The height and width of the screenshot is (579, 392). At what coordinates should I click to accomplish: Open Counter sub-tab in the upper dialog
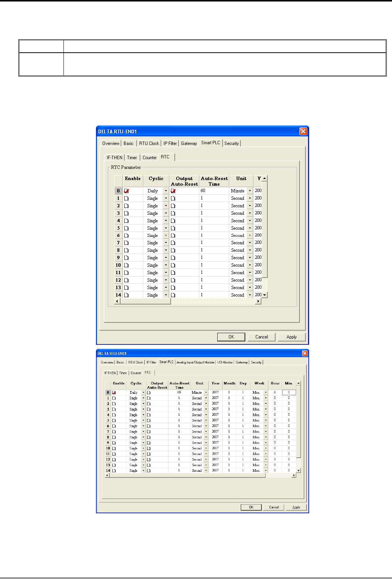pos(149,158)
